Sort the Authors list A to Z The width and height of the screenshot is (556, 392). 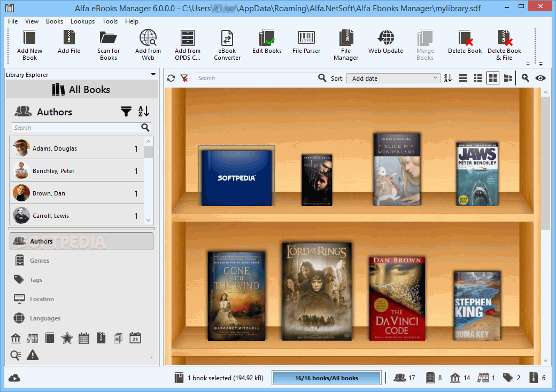[x=144, y=111]
